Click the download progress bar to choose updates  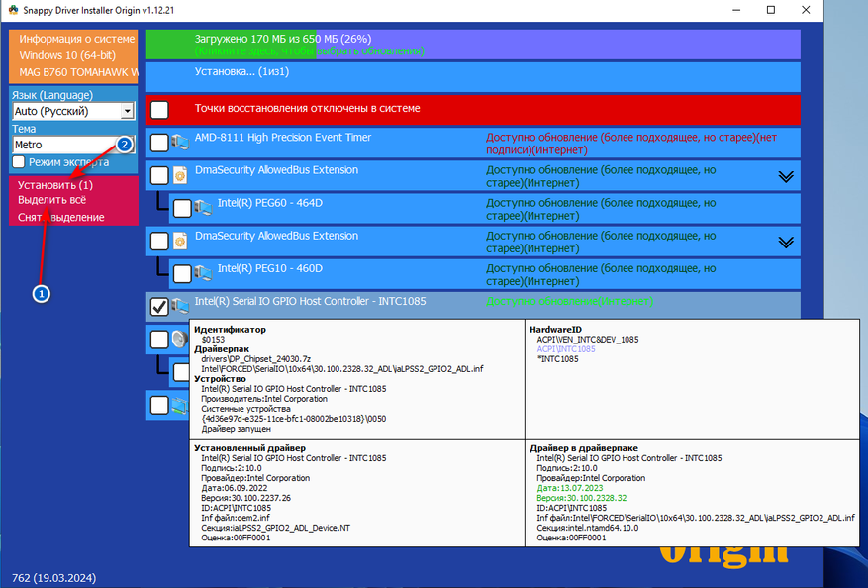[x=473, y=45]
